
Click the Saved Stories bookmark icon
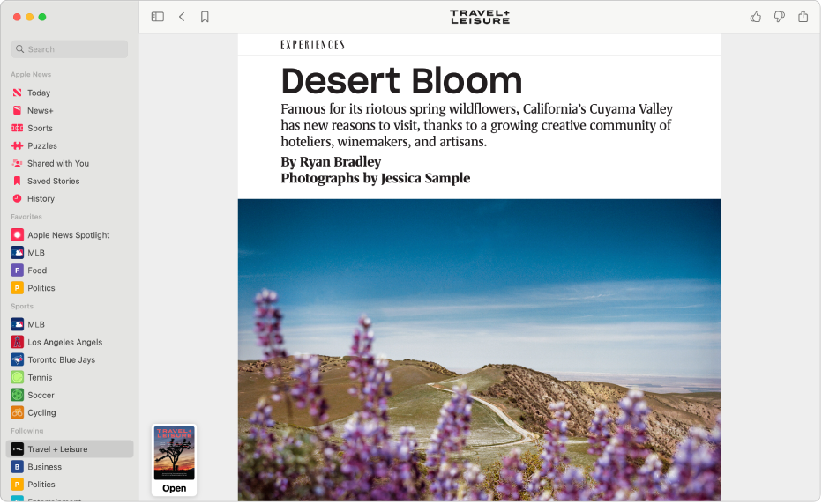coord(18,181)
